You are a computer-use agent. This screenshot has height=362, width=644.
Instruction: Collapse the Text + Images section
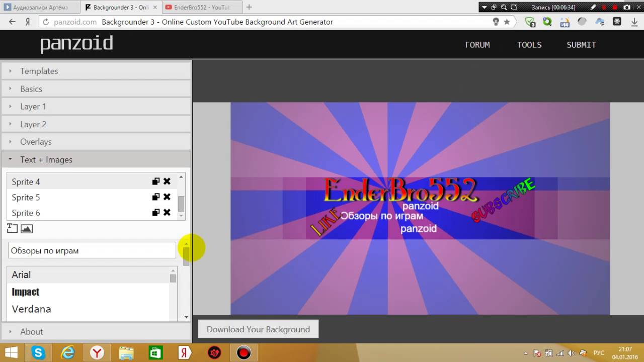coord(96,159)
